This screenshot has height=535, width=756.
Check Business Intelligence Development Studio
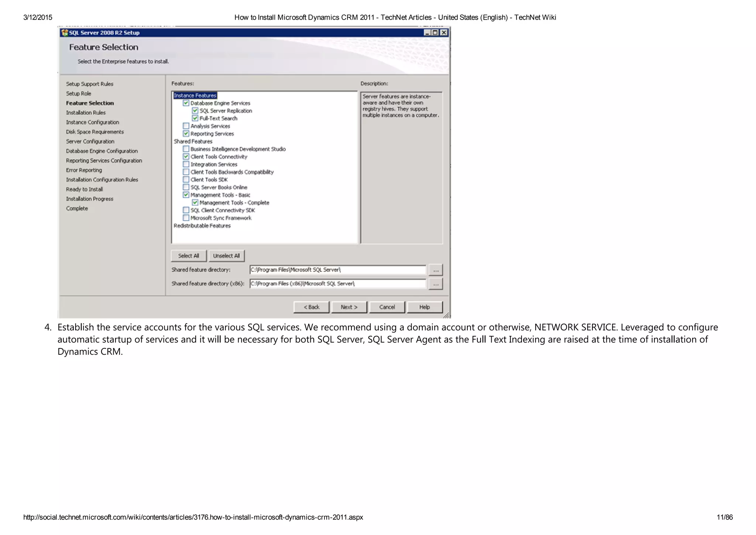click(x=186, y=149)
